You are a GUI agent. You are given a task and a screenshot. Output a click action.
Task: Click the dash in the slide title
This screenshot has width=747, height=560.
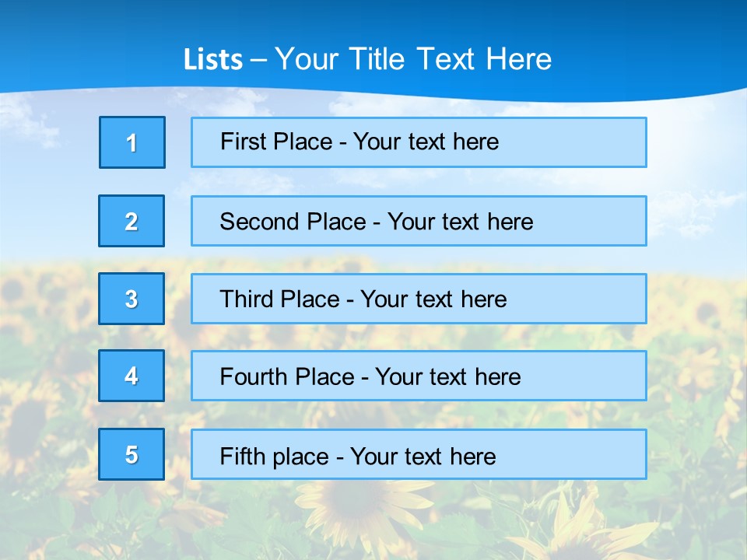coord(259,59)
